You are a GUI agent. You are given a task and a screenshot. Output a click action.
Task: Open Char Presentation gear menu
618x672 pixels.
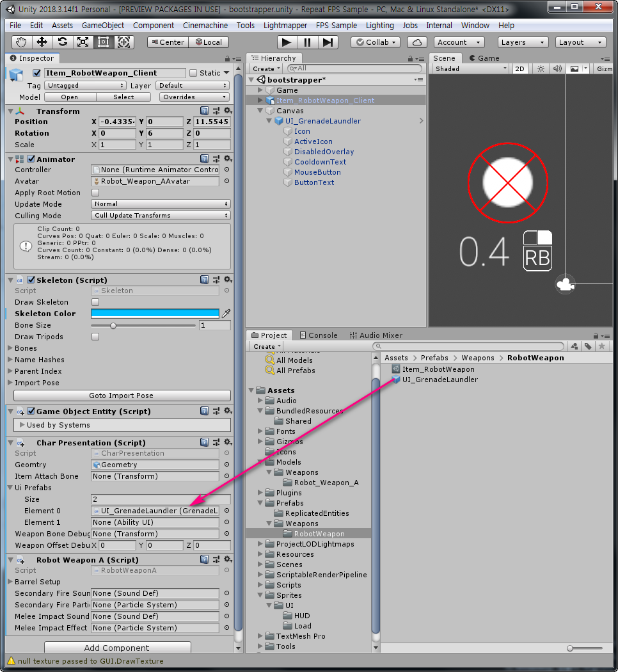tap(228, 442)
